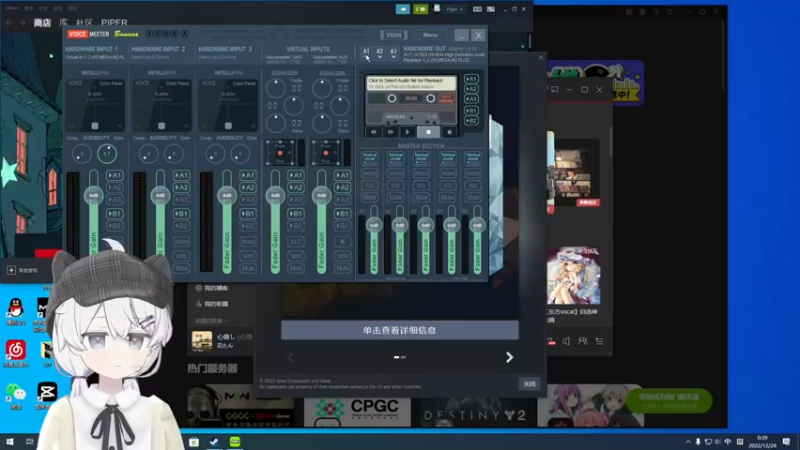The width and height of the screenshot is (800, 450).
Task: Go to next slide in Steam popup
Action: pos(509,357)
